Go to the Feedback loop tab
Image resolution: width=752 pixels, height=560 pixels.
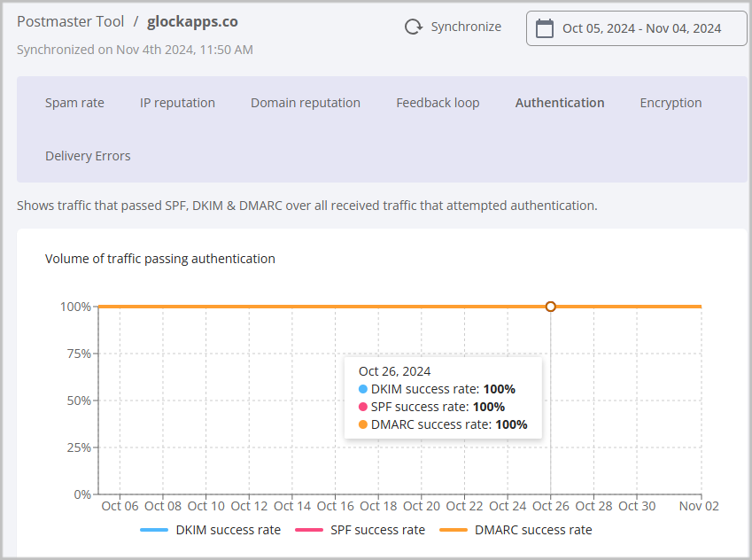point(438,103)
